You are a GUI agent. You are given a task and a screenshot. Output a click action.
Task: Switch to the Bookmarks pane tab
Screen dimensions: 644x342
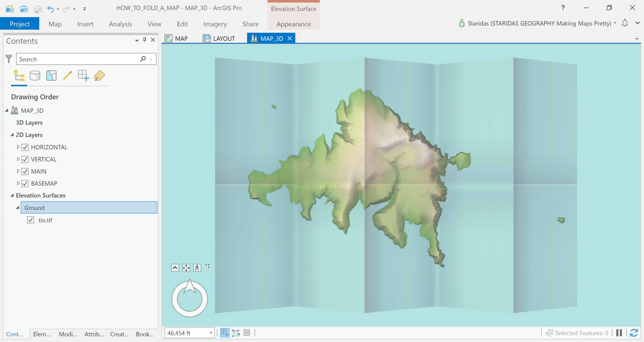[x=145, y=334]
